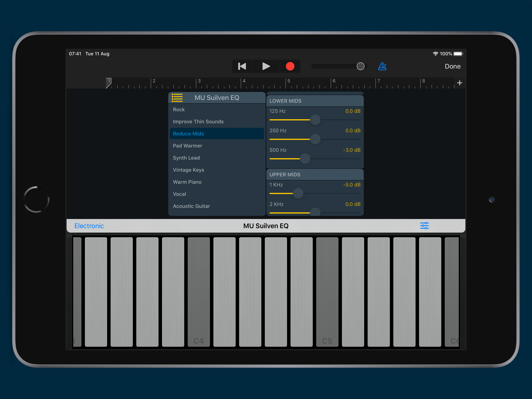Add a section with the plus icon
This screenshot has height=399, width=532.
point(459,83)
